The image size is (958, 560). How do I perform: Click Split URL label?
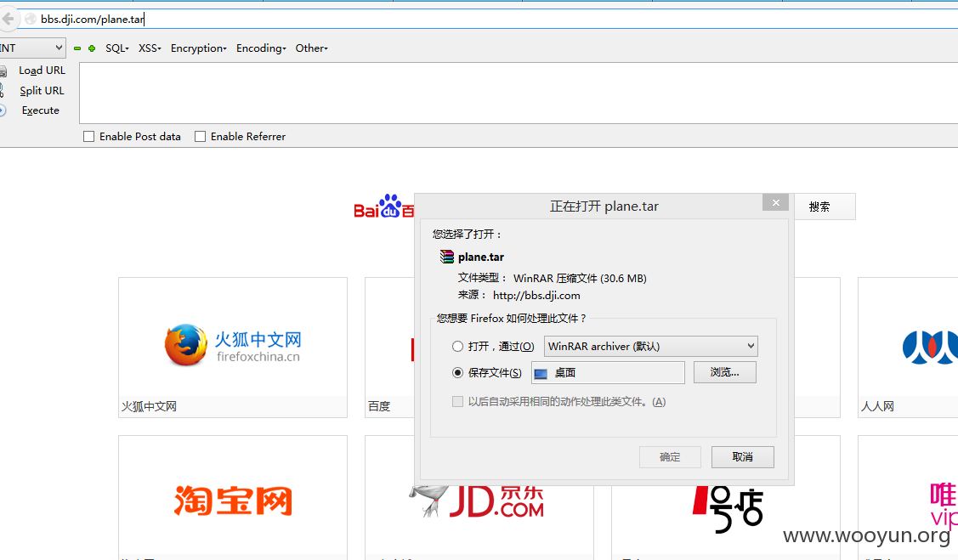tap(42, 90)
